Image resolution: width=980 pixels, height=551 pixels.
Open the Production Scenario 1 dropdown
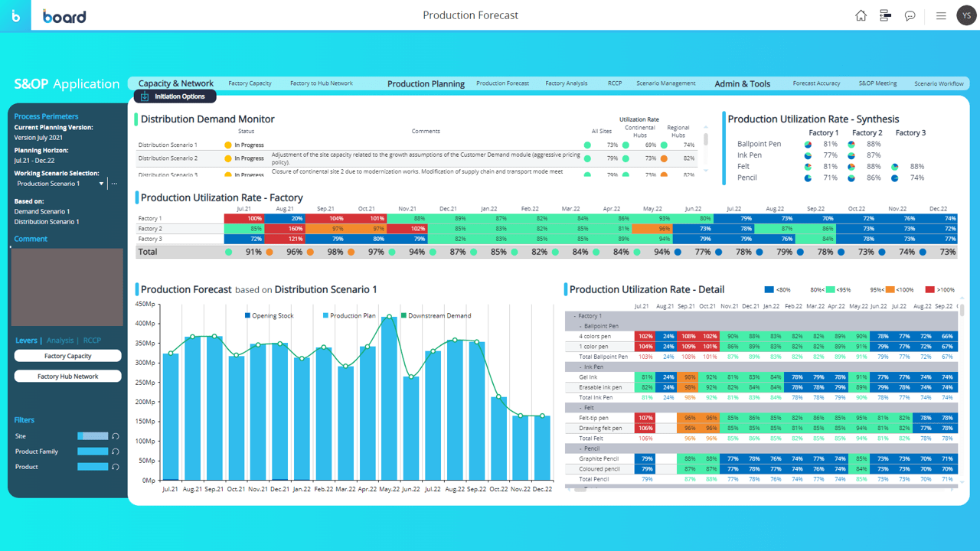point(101,183)
